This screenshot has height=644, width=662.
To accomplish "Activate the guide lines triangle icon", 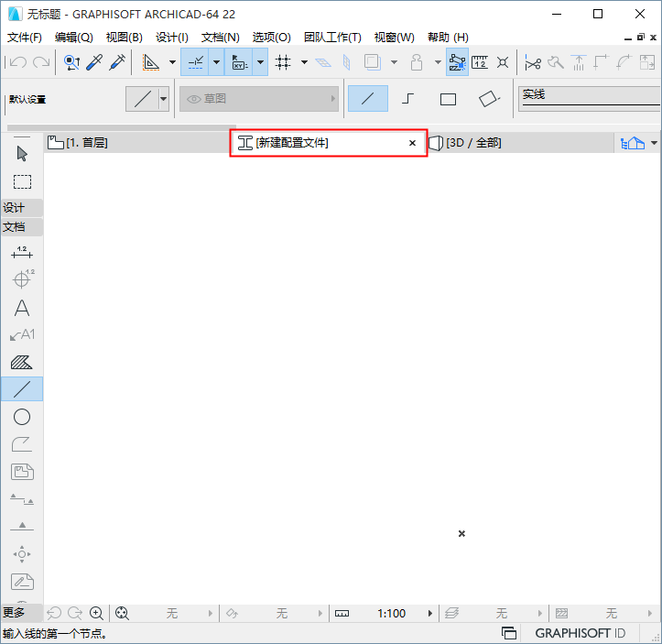I will click(151, 62).
